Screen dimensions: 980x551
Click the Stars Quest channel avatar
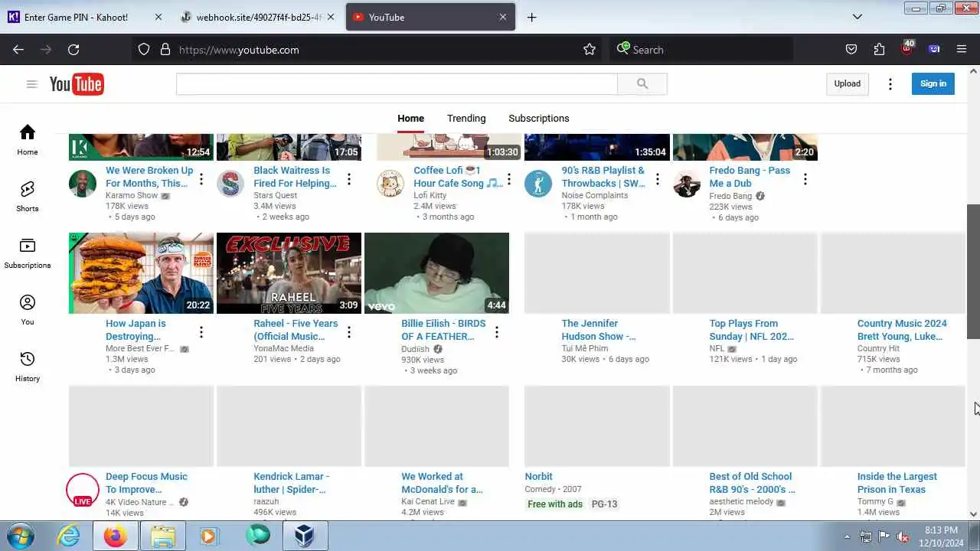230,184
